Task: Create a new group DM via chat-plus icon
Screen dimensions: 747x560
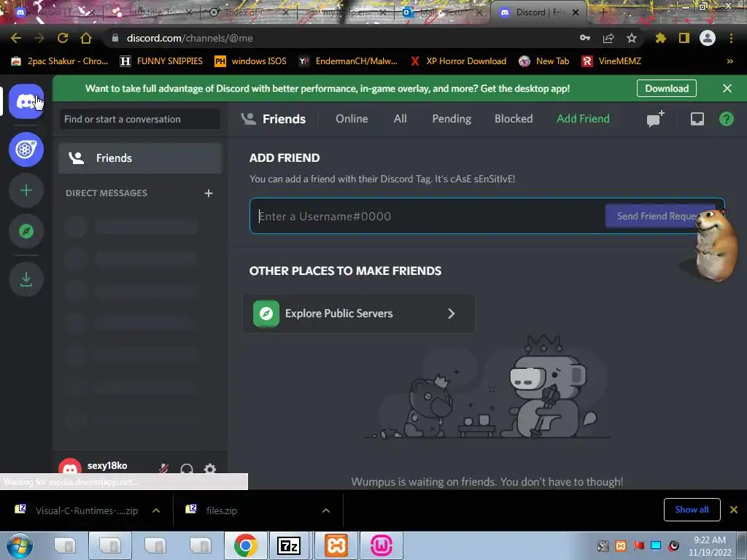Action: click(656, 119)
